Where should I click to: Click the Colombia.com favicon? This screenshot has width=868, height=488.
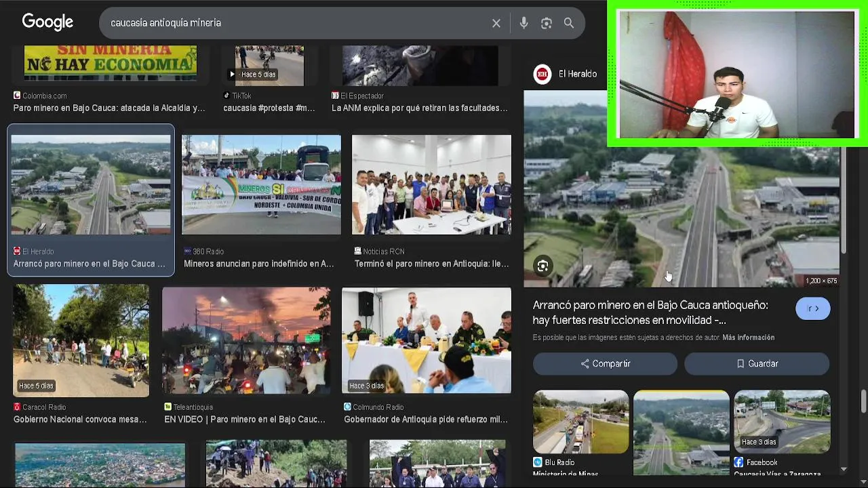[17, 96]
